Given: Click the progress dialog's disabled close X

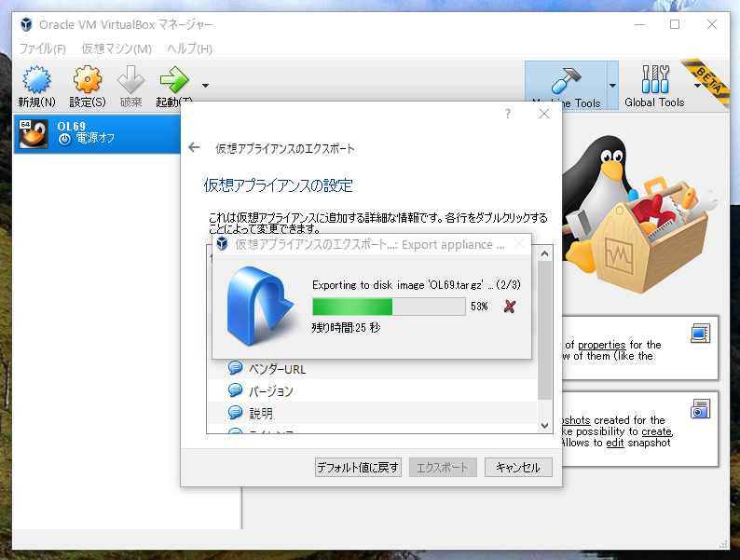Looking at the screenshot, I should (x=519, y=244).
